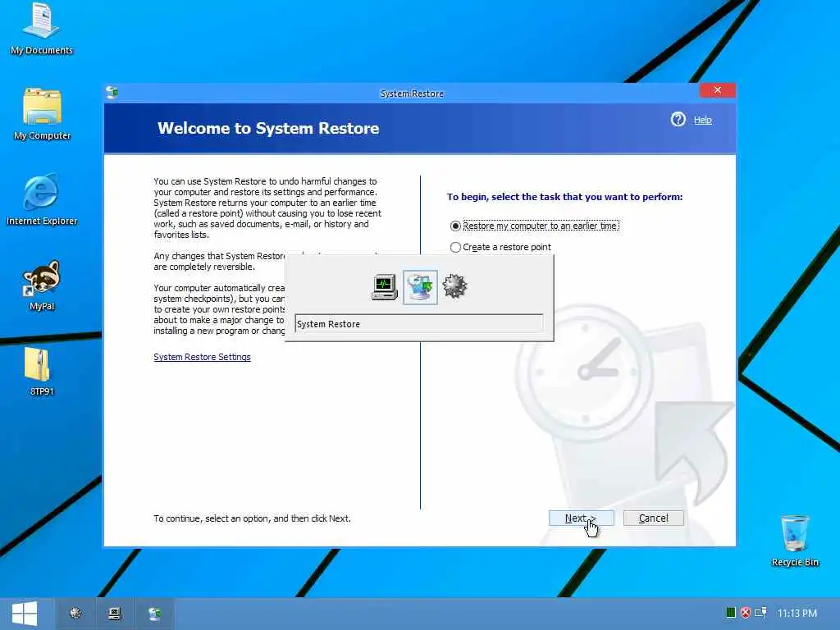840x630 pixels.
Task: Open the Help link
Action: [x=702, y=120]
